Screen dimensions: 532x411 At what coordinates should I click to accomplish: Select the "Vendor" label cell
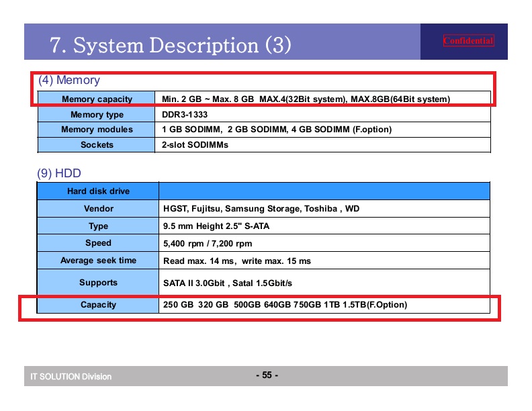pyautogui.click(x=98, y=209)
